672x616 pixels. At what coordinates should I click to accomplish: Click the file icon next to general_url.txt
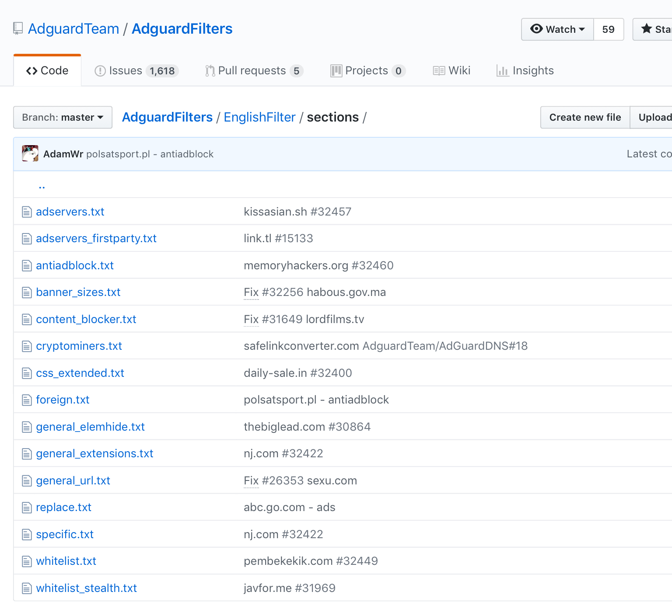point(27,481)
